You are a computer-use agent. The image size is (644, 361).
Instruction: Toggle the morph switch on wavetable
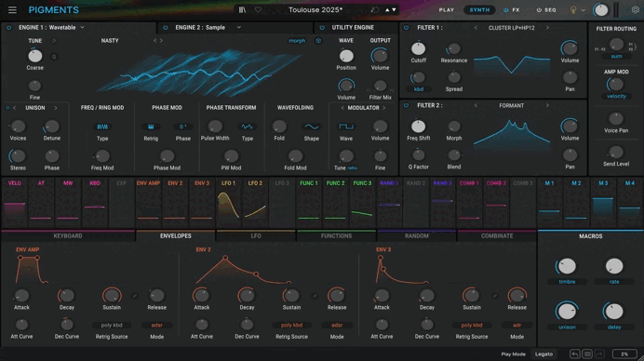coord(297,41)
